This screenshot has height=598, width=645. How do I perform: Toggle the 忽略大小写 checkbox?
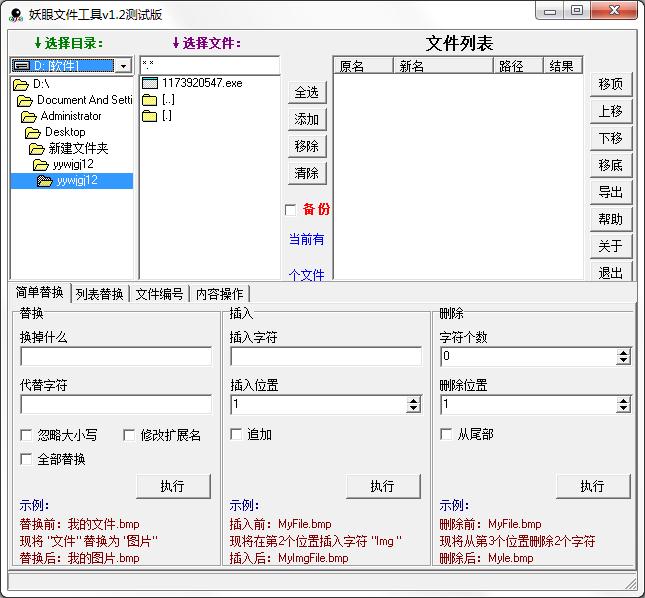tap(27, 435)
